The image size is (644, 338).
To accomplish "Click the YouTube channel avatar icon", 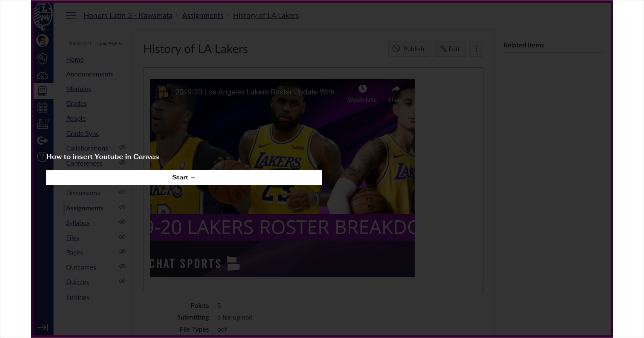I will 162,91.
